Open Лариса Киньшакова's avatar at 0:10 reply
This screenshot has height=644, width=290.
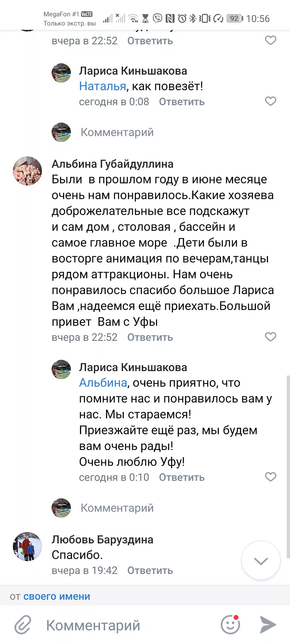(61, 369)
